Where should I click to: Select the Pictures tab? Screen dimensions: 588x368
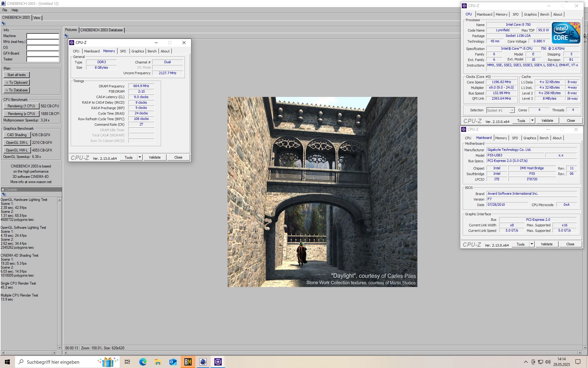(x=71, y=30)
